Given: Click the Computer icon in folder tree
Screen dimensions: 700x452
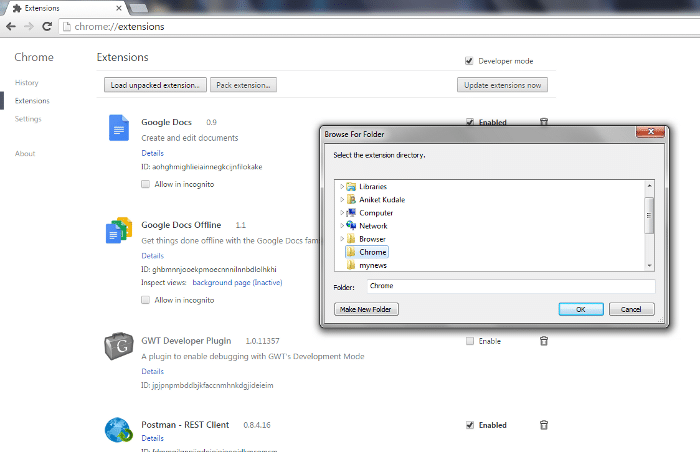Looking at the screenshot, I should tap(351, 213).
